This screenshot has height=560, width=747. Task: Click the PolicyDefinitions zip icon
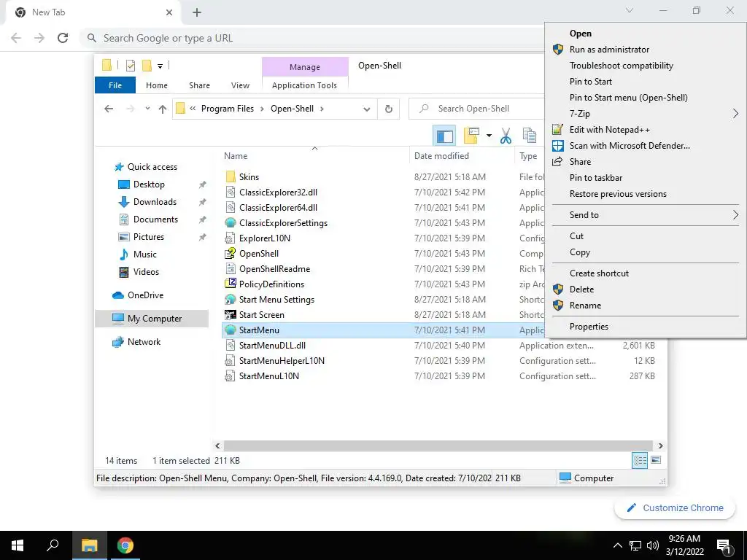[x=230, y=284]
